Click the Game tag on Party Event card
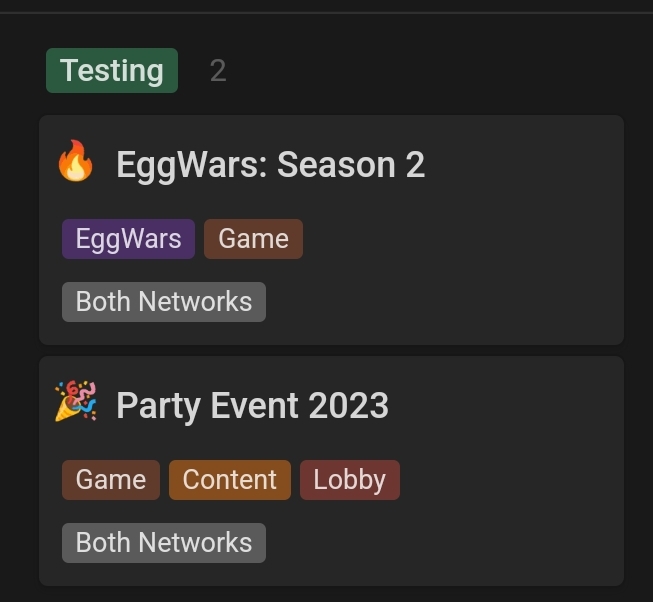 pyautogui.click(x=111, y=480)
